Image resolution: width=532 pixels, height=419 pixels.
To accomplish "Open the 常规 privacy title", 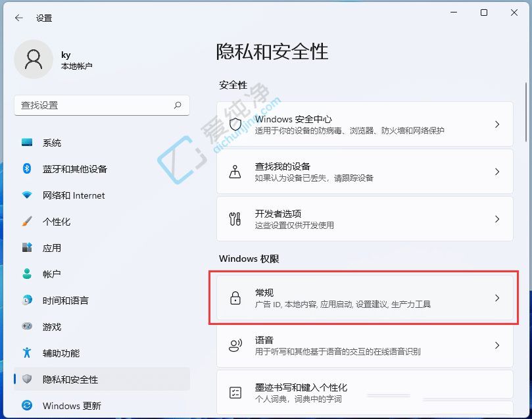I will [x=264, y=293].
